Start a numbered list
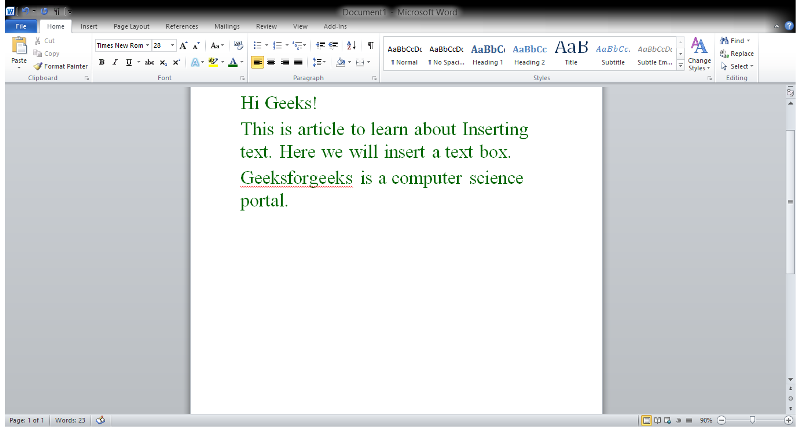 coord(277,45)
